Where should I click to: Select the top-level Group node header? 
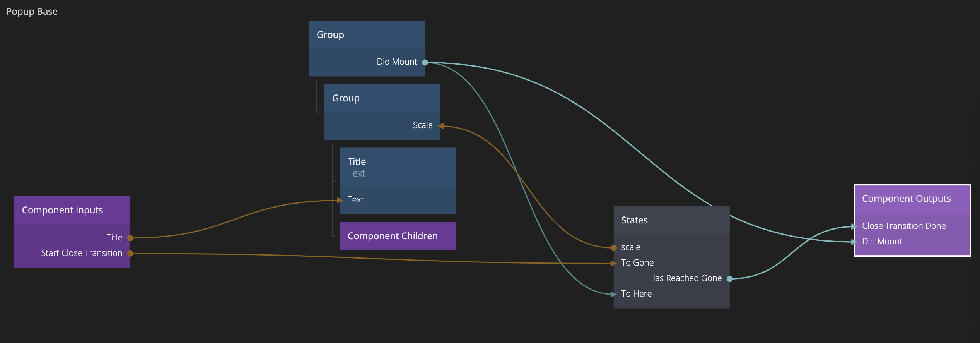(367, 35)
